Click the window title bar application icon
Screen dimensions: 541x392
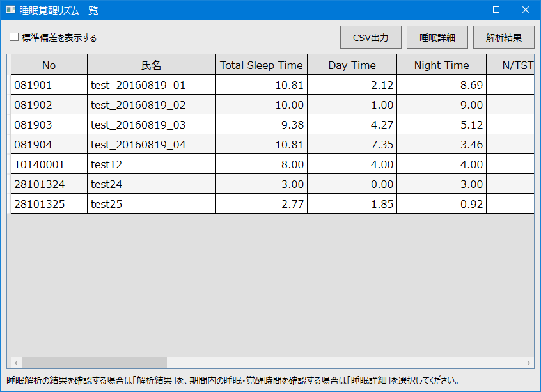pos(11,10)
